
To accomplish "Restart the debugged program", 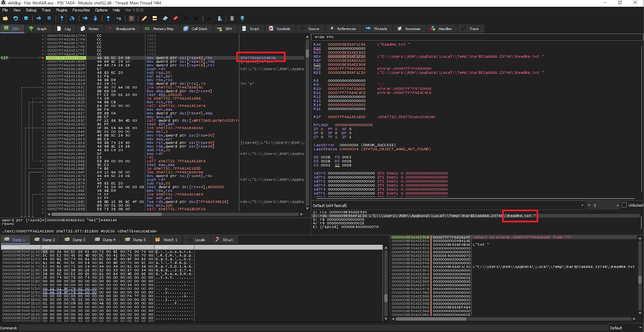I will (x=16, y=19).
